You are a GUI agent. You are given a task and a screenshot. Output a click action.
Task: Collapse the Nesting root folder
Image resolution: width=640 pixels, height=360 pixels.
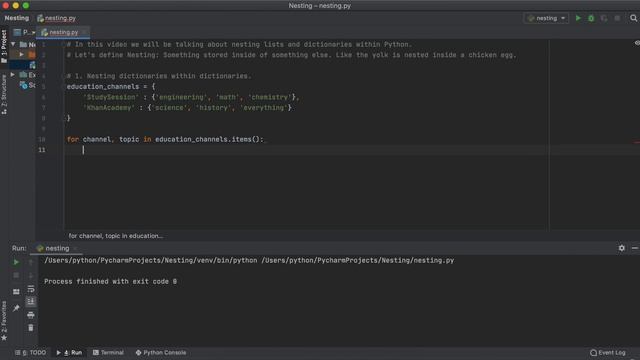click(x=13, y=44)
